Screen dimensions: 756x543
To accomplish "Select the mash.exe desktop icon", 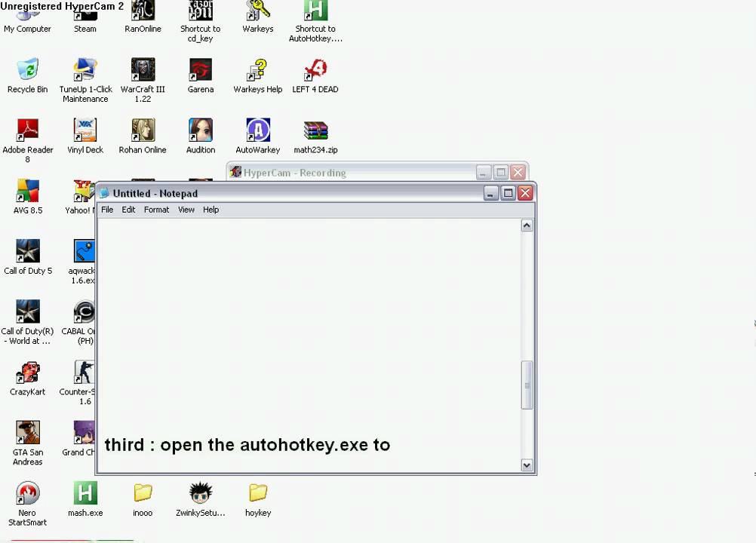I will (x=85, y=499).
